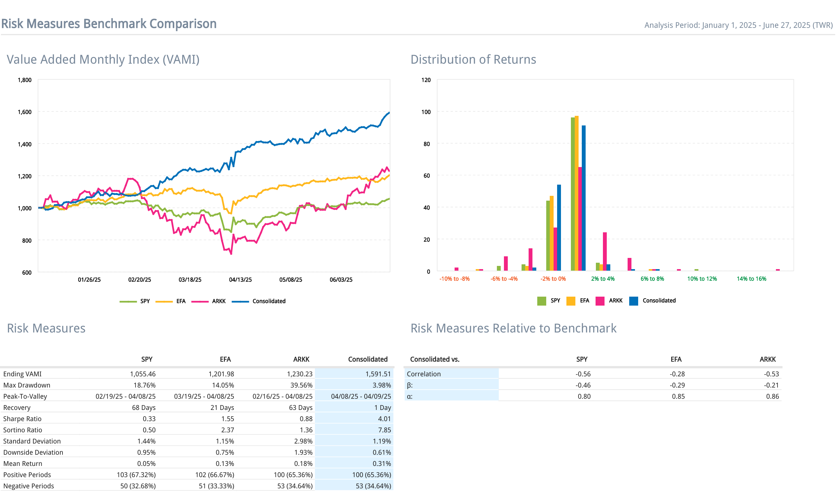Screen dimensions: 840x504
Task: Click the ARKK legend line in VAMI chart
Action: pos(200,301)
